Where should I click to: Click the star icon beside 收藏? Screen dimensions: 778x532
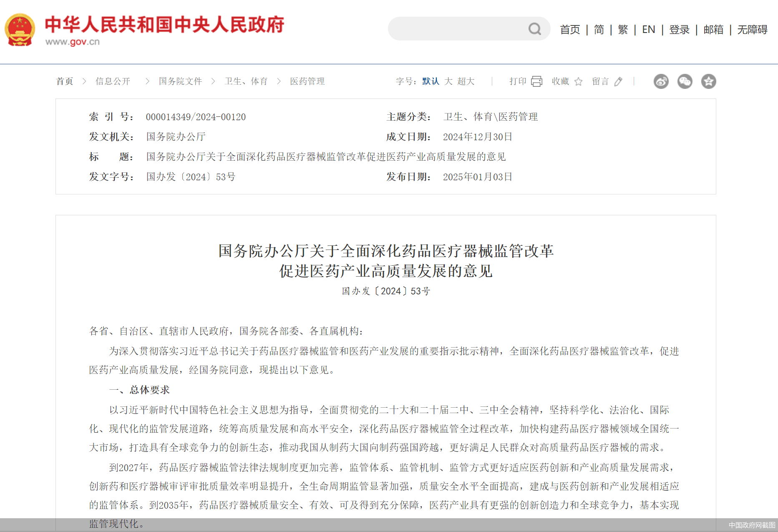(579, 82)
